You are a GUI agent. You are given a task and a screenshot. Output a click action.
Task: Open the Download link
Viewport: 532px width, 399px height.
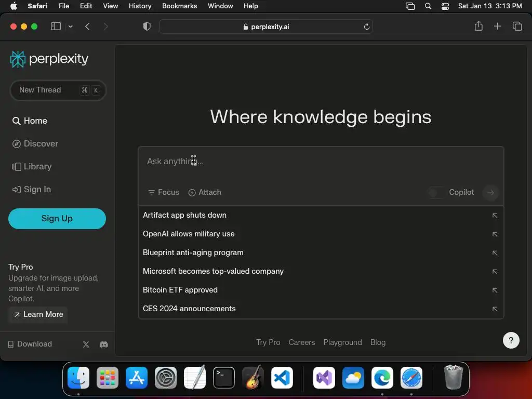(x=30, y=344)
